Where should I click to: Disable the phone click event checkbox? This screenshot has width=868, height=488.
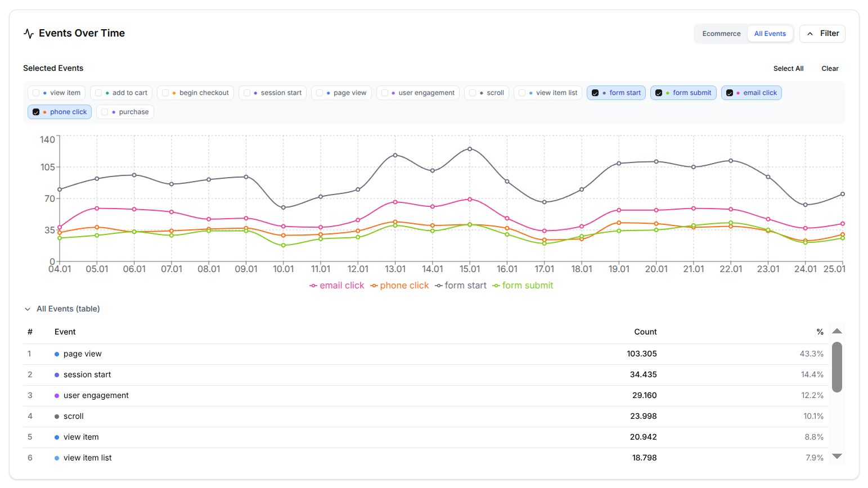pyautogui.click(x=35, y=111)
